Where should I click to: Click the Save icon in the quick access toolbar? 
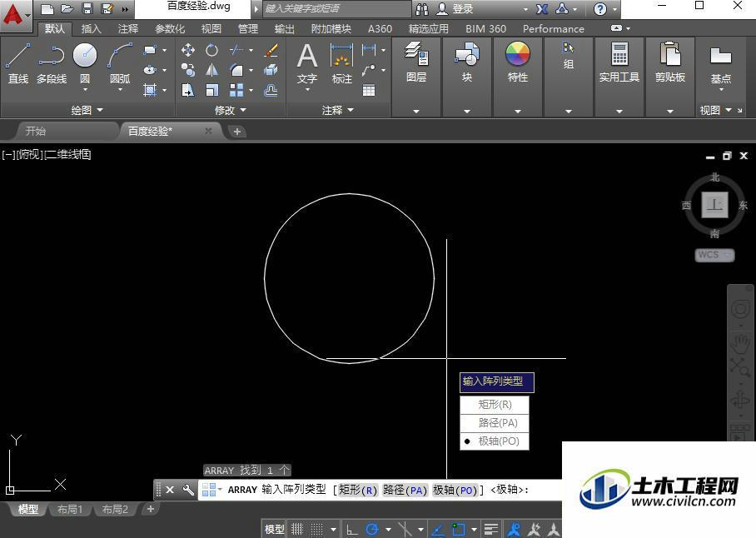coord(87,8)
